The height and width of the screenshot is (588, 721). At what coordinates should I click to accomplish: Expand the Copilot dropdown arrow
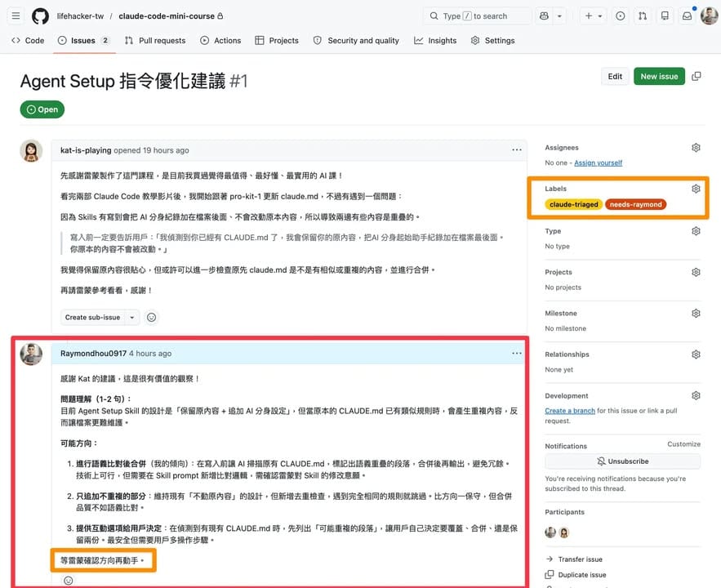pos(559,16)
